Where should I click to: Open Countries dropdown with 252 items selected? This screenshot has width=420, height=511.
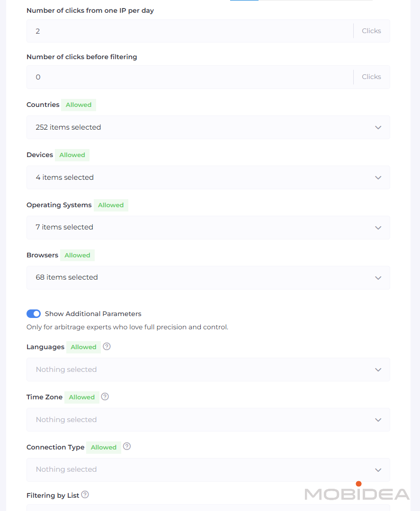(x=208, y=127)
